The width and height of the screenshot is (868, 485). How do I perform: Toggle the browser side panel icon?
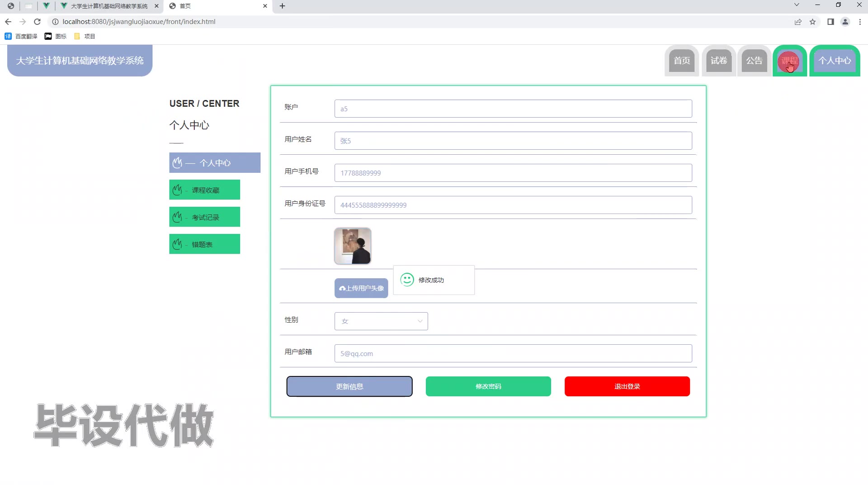pos(830,22)
